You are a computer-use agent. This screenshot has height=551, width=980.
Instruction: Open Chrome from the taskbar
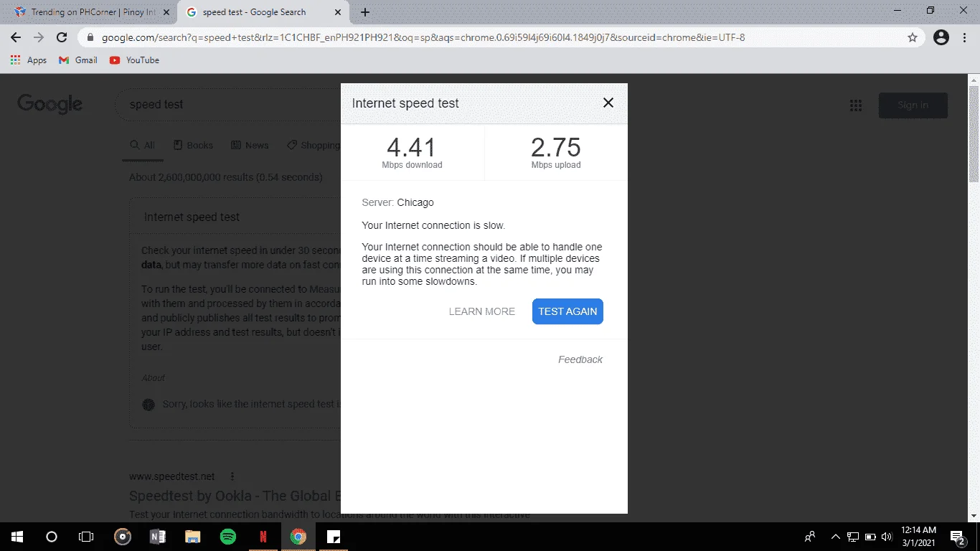298,537
